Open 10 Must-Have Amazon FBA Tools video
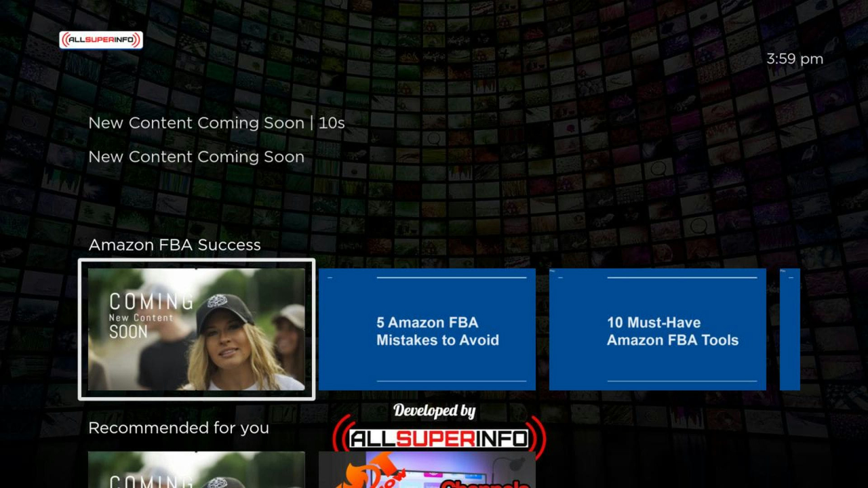This screenshot has width=868, height=488. 658,329
